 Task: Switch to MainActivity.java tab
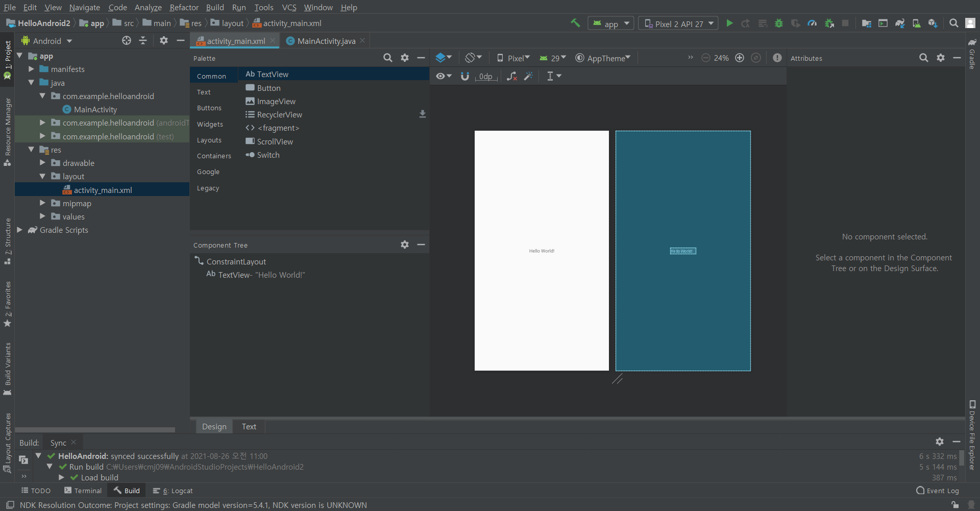326,41
